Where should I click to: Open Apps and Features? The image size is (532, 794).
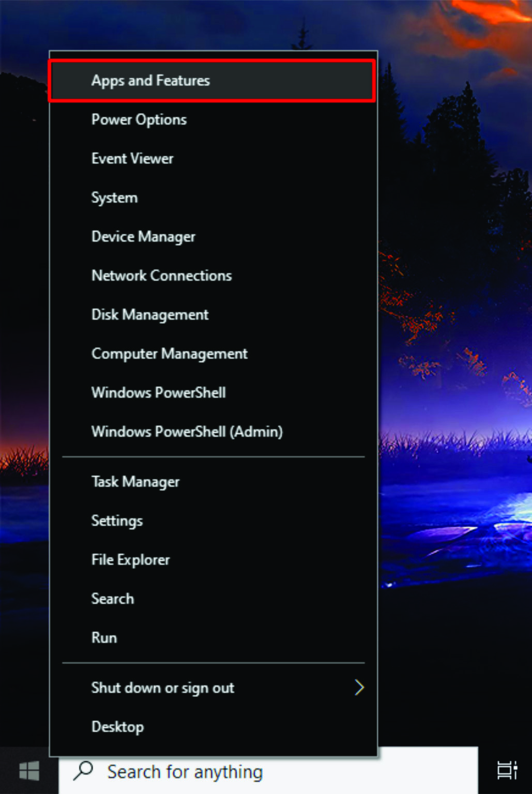tap(150, 81)
